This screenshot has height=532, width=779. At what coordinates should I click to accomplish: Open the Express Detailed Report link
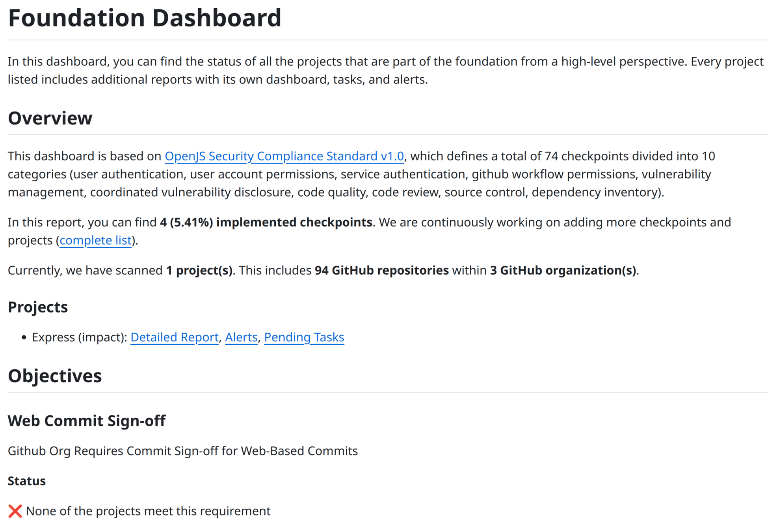tap(174, 337)
